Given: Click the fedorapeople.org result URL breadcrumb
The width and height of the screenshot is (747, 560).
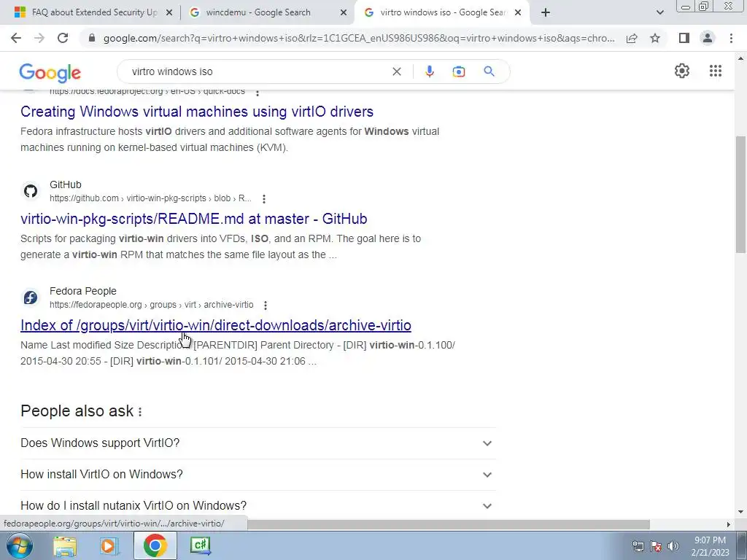Looking at the screenshot, I should pyautogui.click(x=151, y=305).
